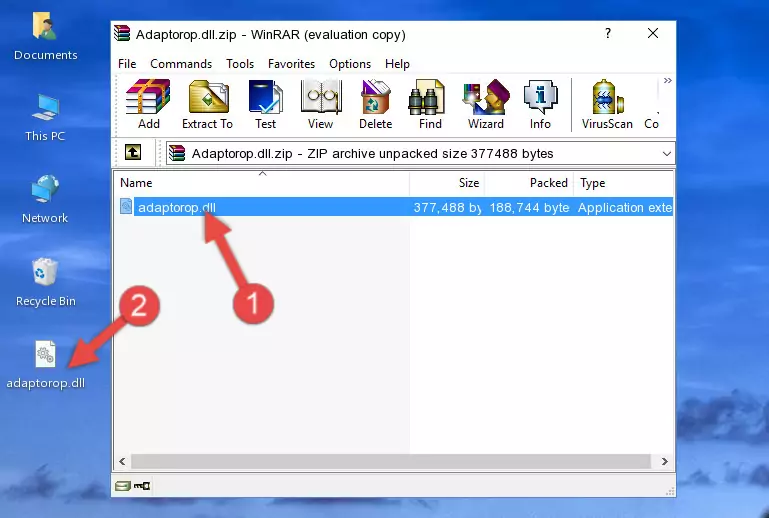
Task: Click the Add toolbar icon
Action: (x=148, y=104)
